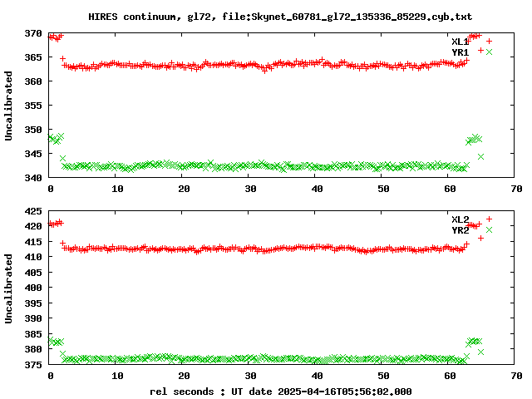Click y-axis value 355 on top plot
The height and width of the screenshot is (399, 532).
[x=33, y=106]
